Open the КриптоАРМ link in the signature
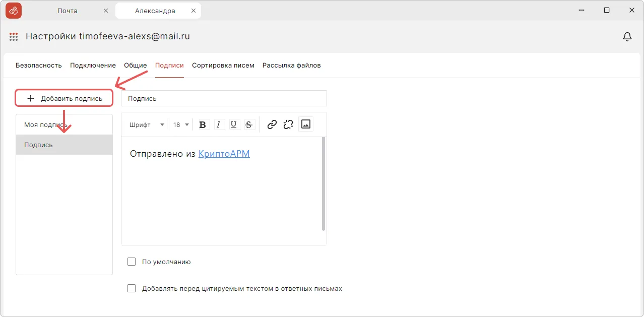This screenshot has height=317, width=644. (224, 154)
